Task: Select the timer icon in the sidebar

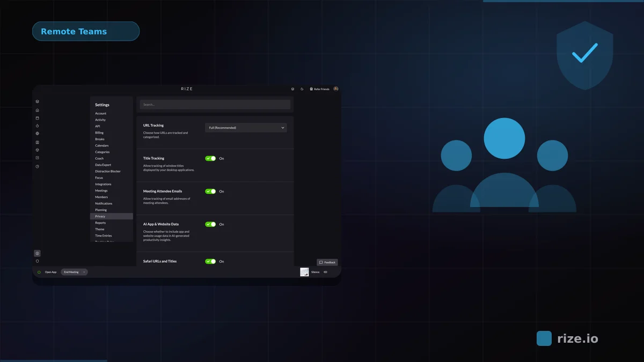Action: 37,126
